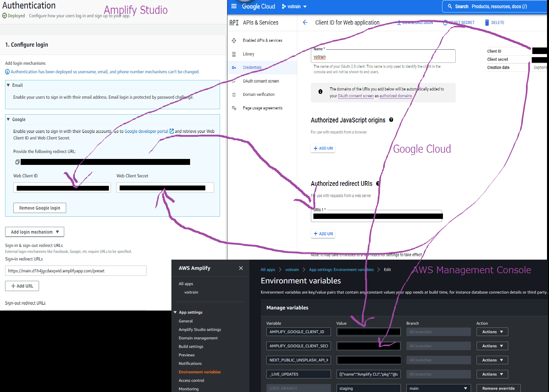Close the AWS Amplify side panel

click(241, 268)
